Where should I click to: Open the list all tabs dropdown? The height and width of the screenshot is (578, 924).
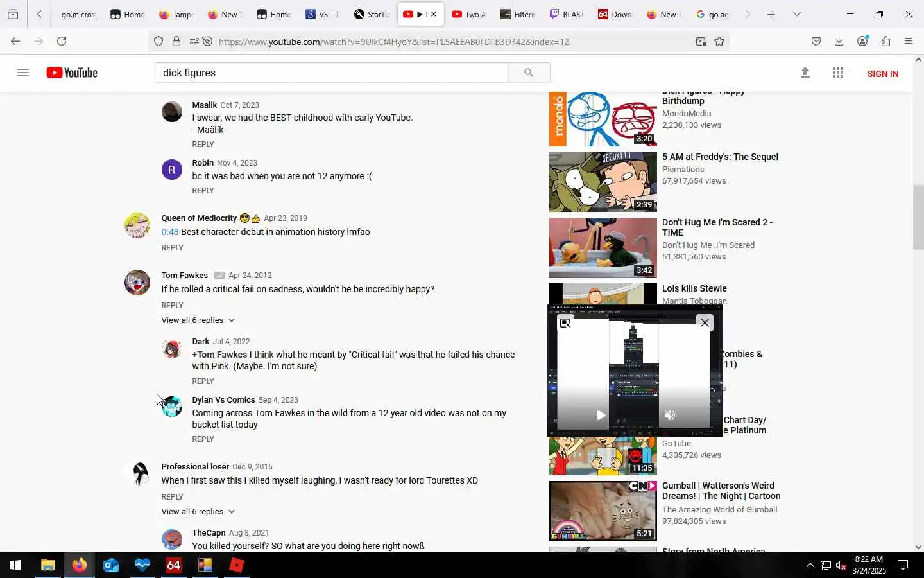pos(797,14)
